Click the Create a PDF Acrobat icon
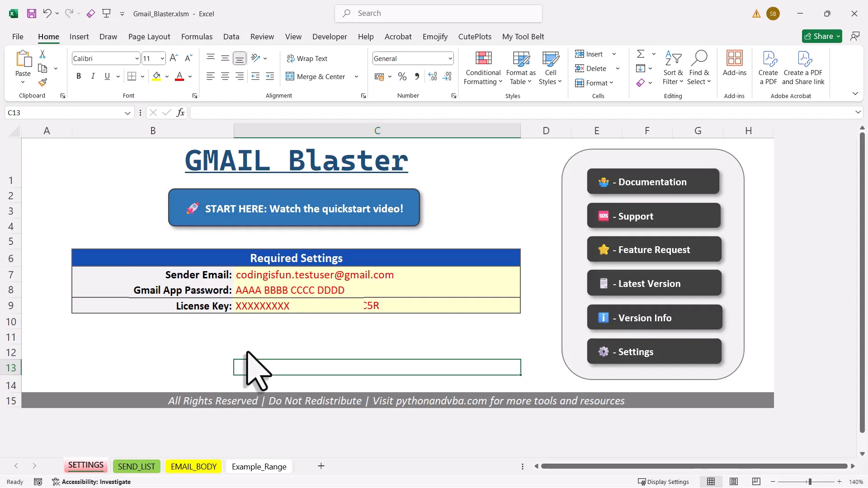The image size is (868, 488). 769,68
